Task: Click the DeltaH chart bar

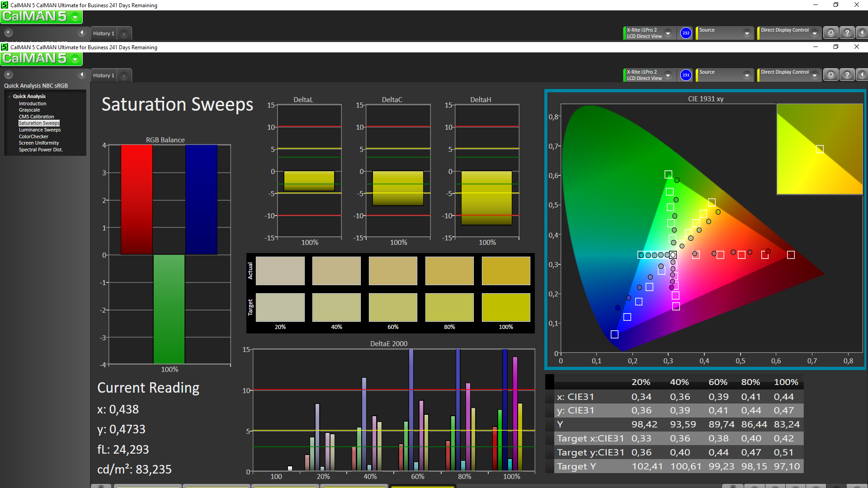Action: pos(486,198)
